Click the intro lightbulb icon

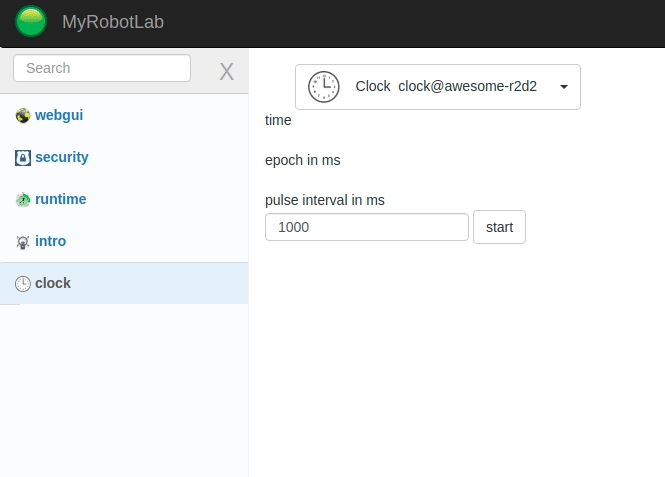(23, 242)
